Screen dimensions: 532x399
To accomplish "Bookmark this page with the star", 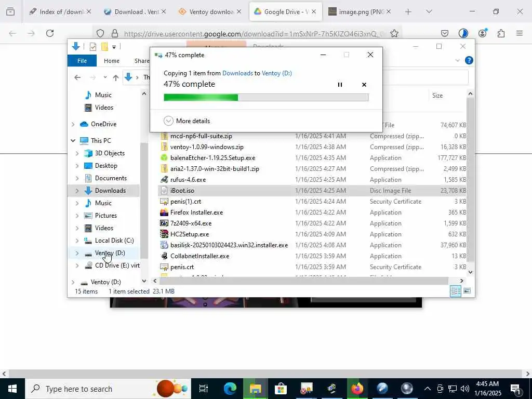I will click(394, 33).
